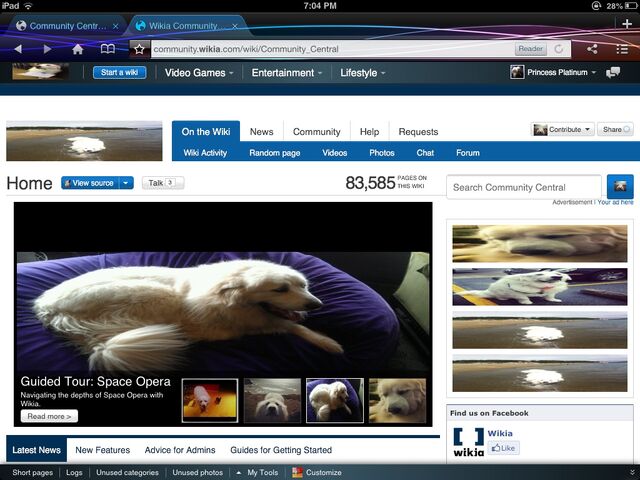Select the second slider thumbnail of dog on beach
The width and height of the screenshot is (640, 480).
pos(272,400)
